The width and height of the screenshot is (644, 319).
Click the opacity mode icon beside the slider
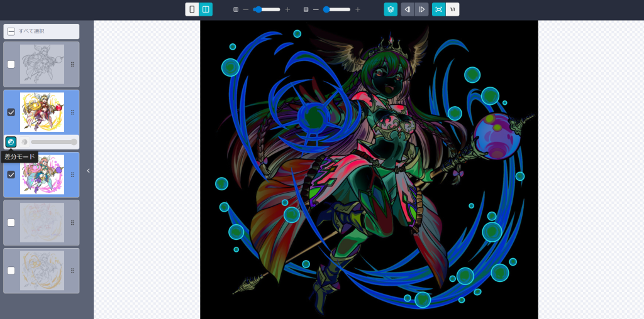tap(25, 142)
